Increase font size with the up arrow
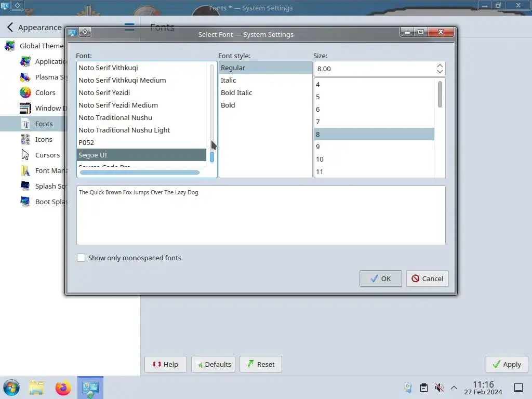 [x=440, y=66]
